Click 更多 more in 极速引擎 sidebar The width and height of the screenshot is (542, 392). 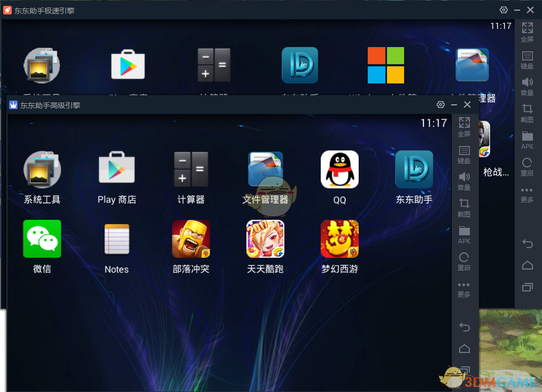tap(527, 195)
